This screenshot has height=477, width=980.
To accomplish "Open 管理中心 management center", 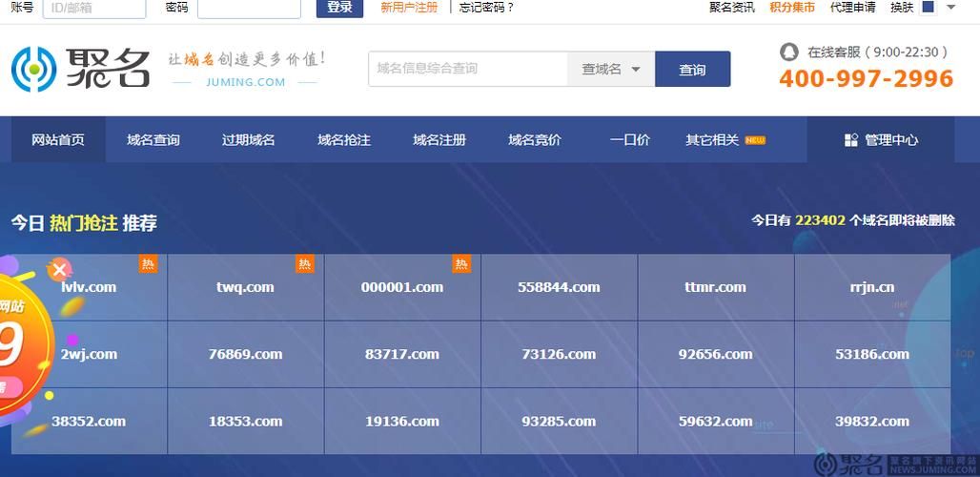I will [x=881, y=140].
